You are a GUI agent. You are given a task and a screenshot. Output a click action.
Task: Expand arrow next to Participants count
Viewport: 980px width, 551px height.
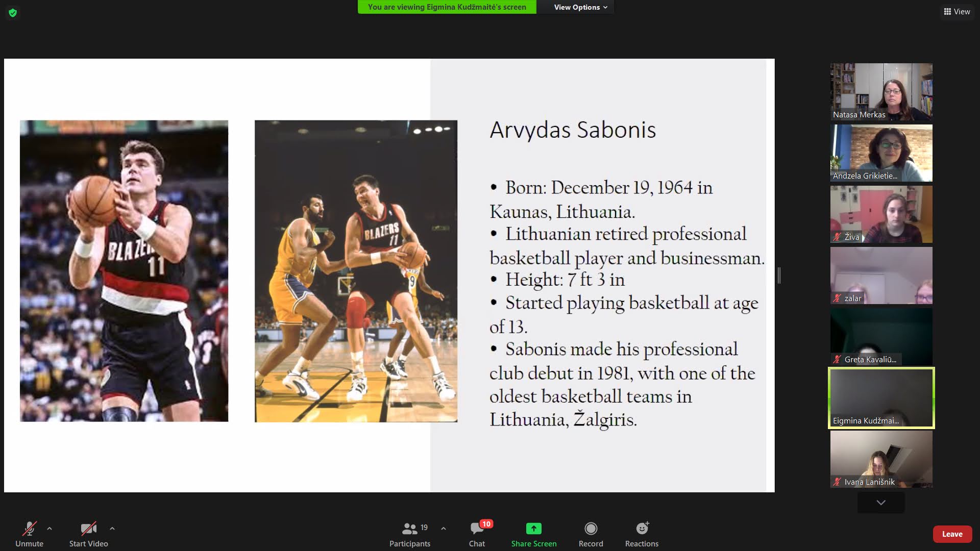coord(443,529)
